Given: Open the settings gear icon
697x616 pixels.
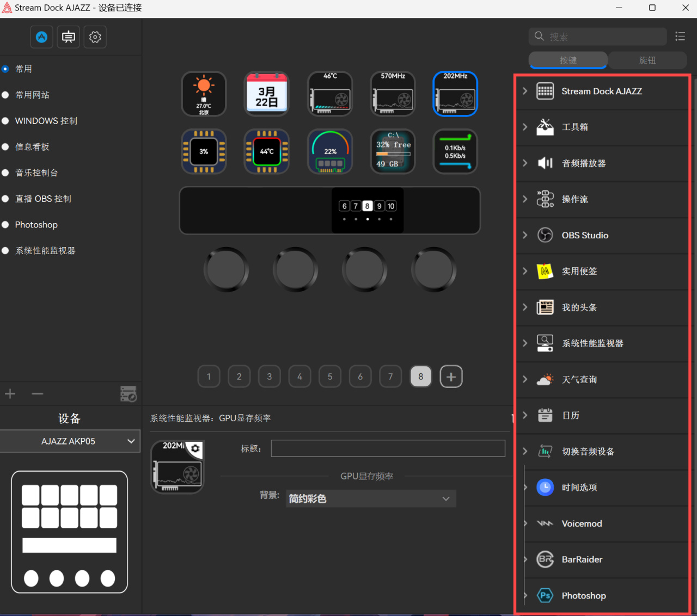Looking at the screenshot, I should [95, 37].
